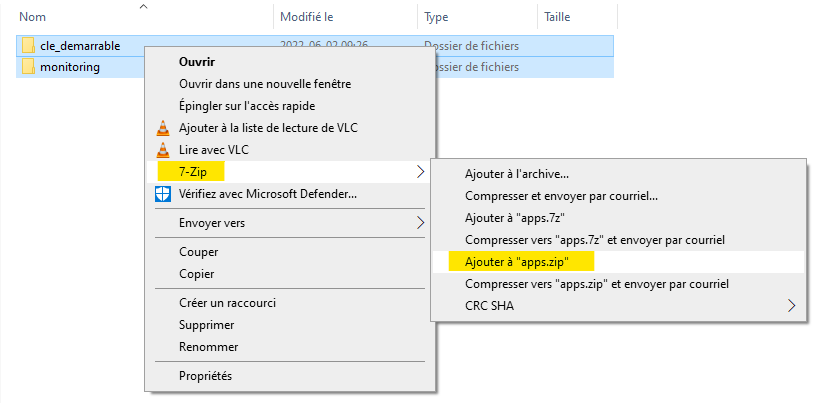
Task: Select Ajouter à "apps.zip"
Action: [515, 262]
